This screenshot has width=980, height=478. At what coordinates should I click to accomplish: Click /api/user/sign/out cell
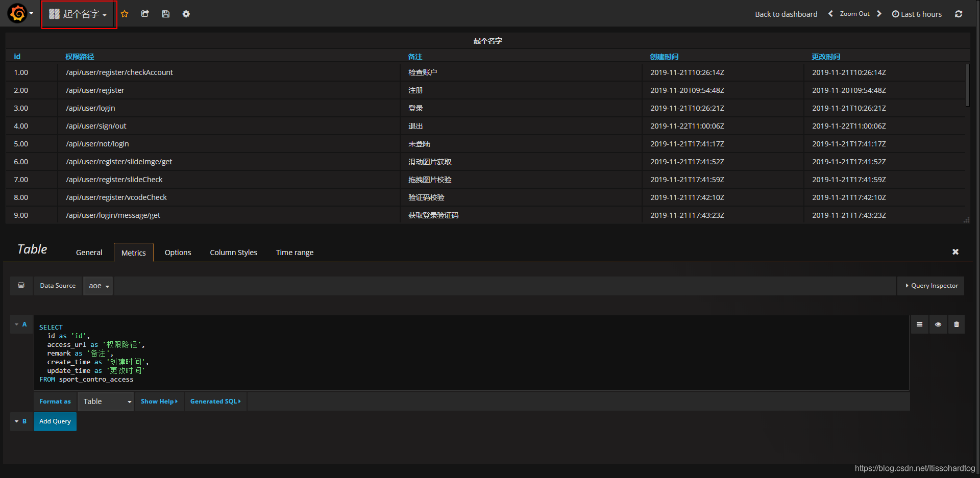229,126
